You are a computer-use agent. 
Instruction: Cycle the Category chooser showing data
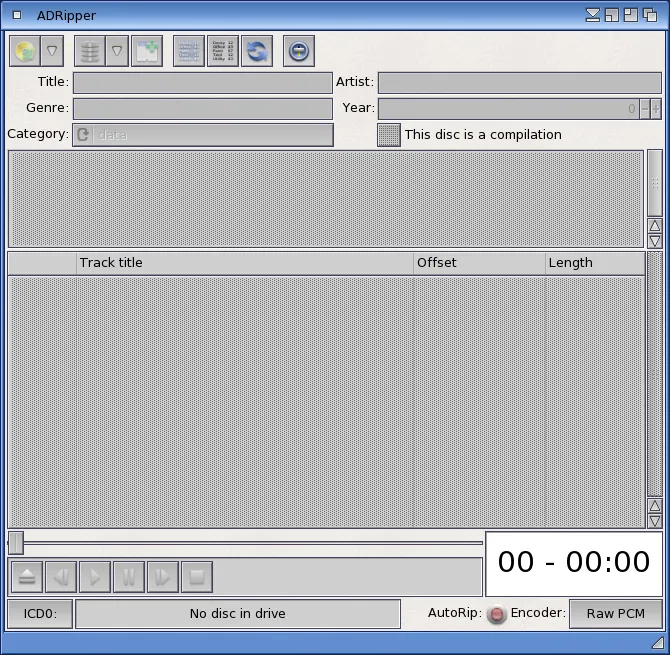click(x=83, y=135)
